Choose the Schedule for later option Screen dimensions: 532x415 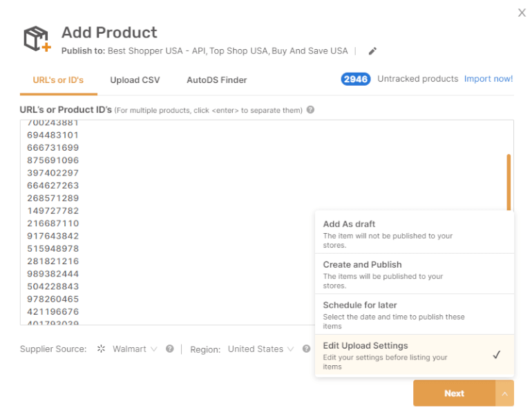click(x=415, y=314)
